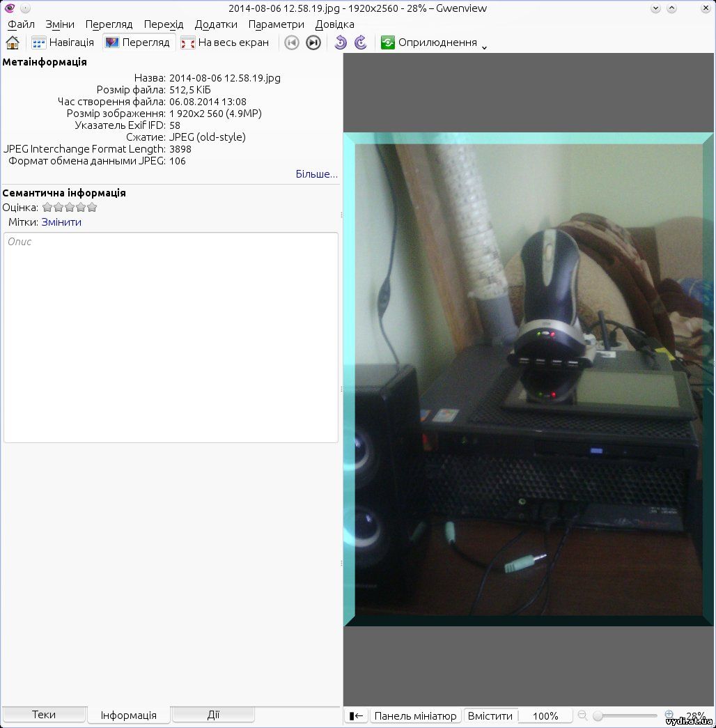The height and width of the screenshot is (728, 716).
Task: Set rating to one star
Action: pos(47,207)
